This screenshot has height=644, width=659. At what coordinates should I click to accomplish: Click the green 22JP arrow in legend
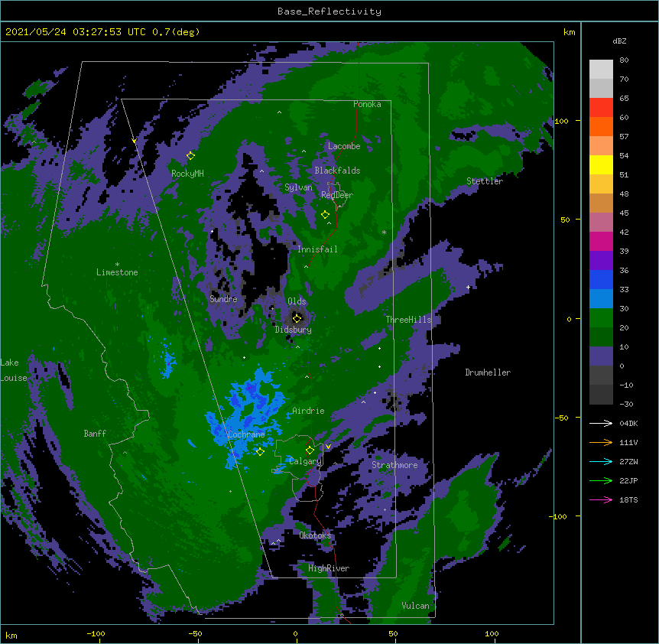click(x=601, y=480)
